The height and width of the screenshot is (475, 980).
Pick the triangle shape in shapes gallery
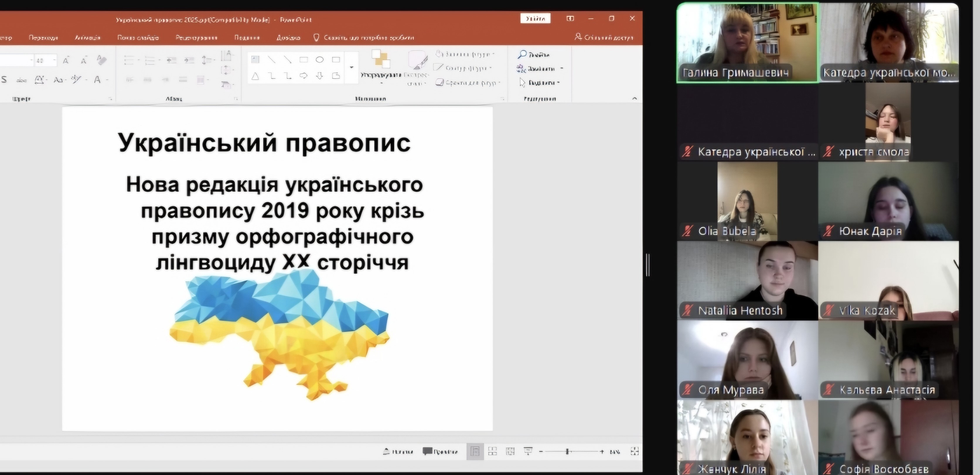coord(255,76)
